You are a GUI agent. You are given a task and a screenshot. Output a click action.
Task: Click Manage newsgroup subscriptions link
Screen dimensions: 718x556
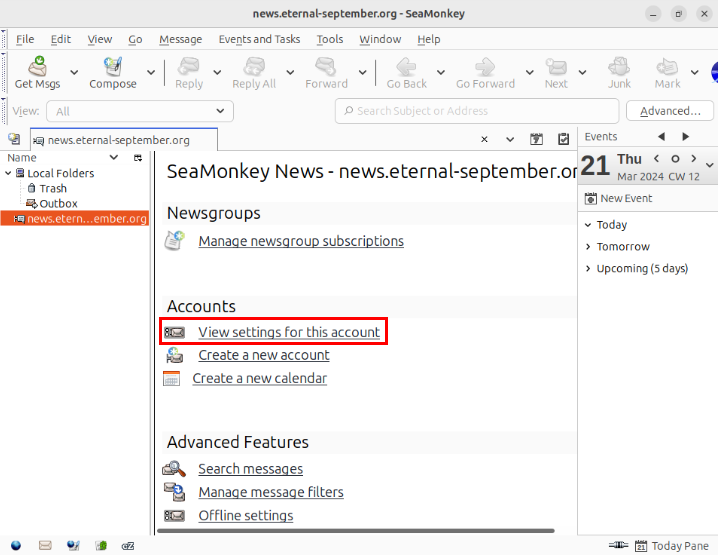[x=301, y=241]
